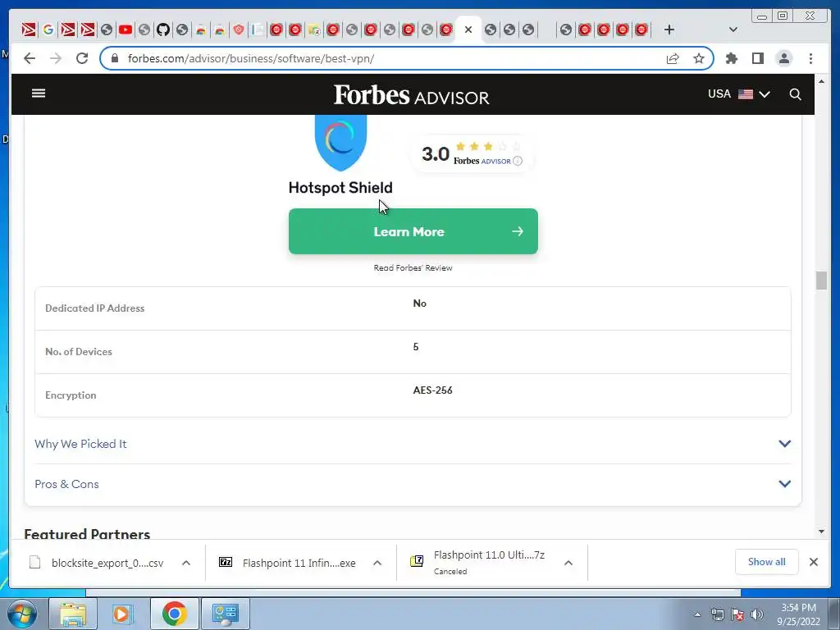This screenshot has height=630, width=840.
Task: Switch to the GitHub tab
Action: (163, 30)
